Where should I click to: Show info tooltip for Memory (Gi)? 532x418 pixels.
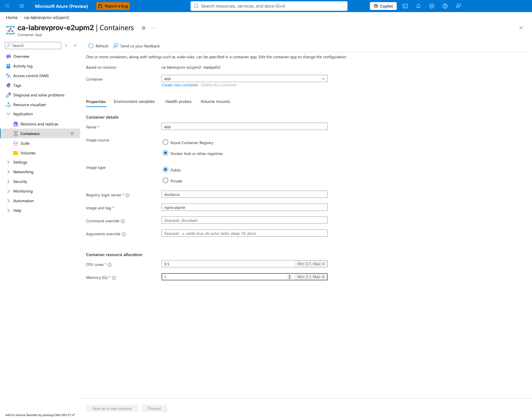pos(114,278)
